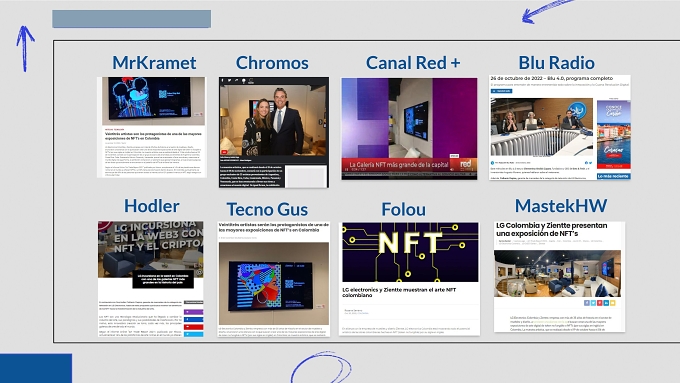Select the Canal Red + title
The image size is (680, 383).
click(413, 63)
